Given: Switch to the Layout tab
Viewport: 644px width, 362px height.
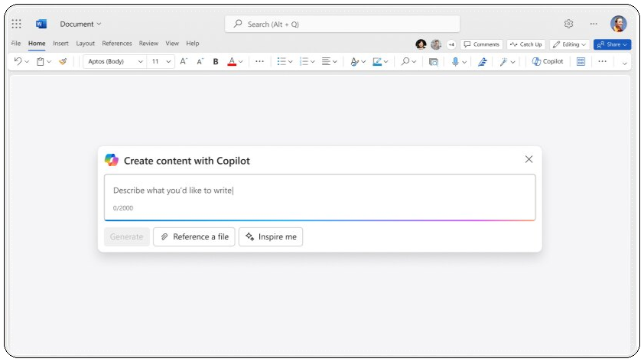Looking at the screenshot, I should 85,43.
